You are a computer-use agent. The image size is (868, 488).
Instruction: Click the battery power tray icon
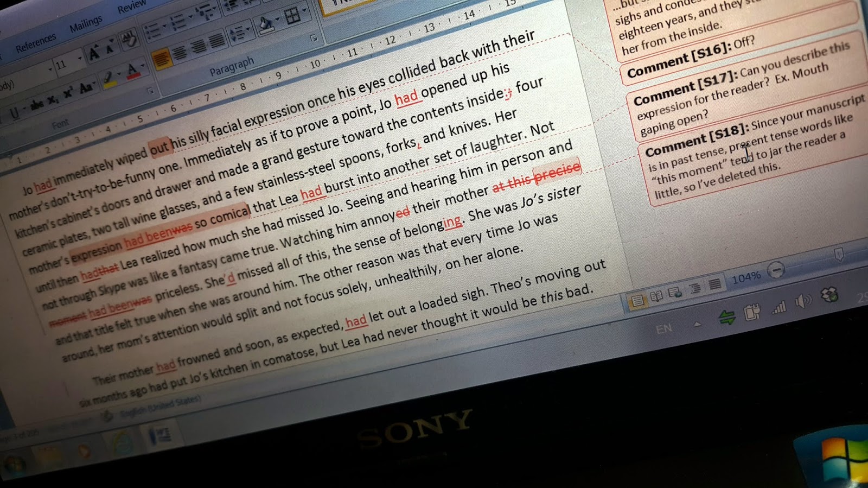[x=752, y=313]
